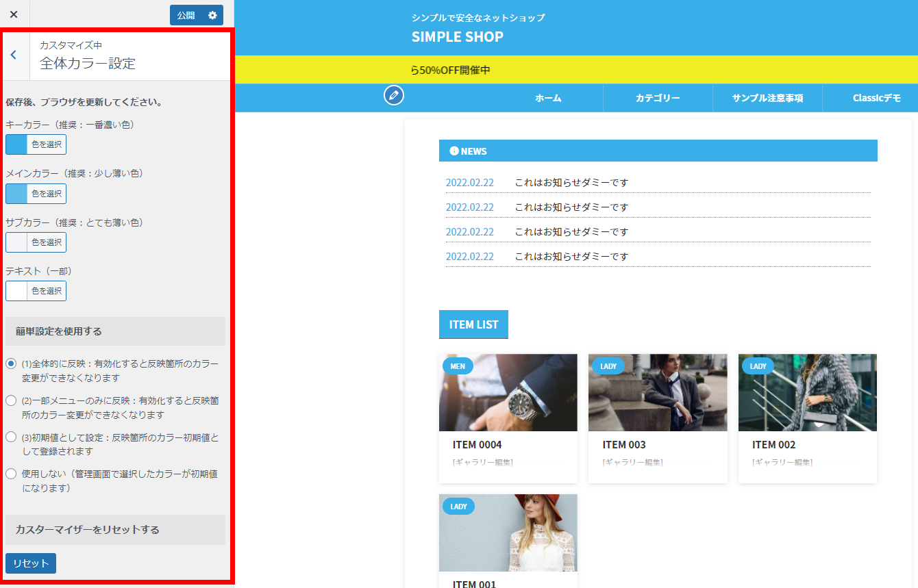Click the LADY badge on ITEM 002
Image resolution: width=918 pixels, height=588 pixels.
758,366
